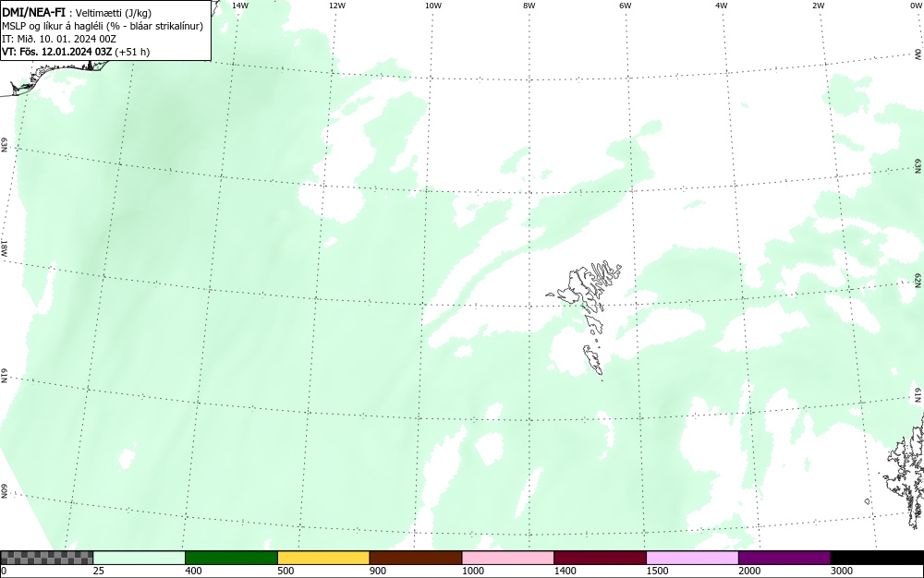Viewport: 924px width, 578px height.
Task: Click the legend value 500
Action: click(x=286, y=571)
